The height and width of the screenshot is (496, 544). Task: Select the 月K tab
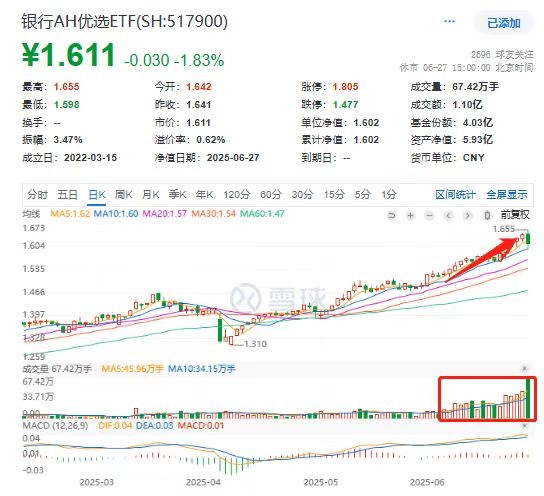click(151, 195)
